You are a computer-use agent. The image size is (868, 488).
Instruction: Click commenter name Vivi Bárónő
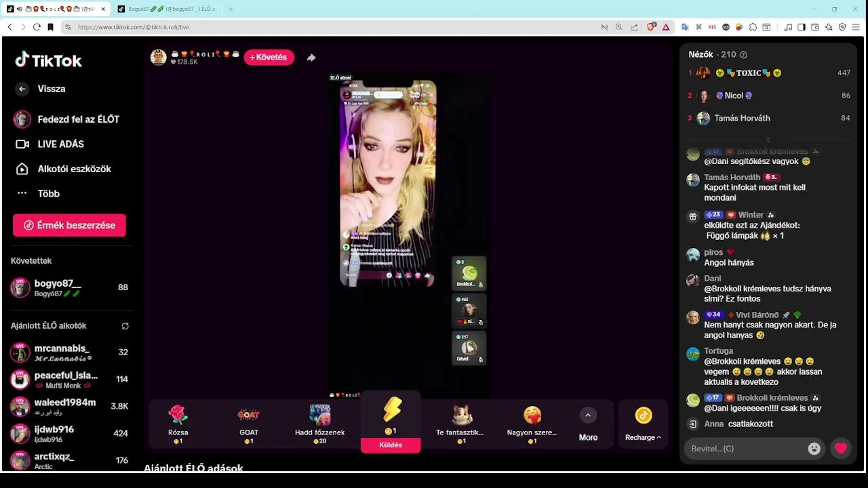(758, 314)
